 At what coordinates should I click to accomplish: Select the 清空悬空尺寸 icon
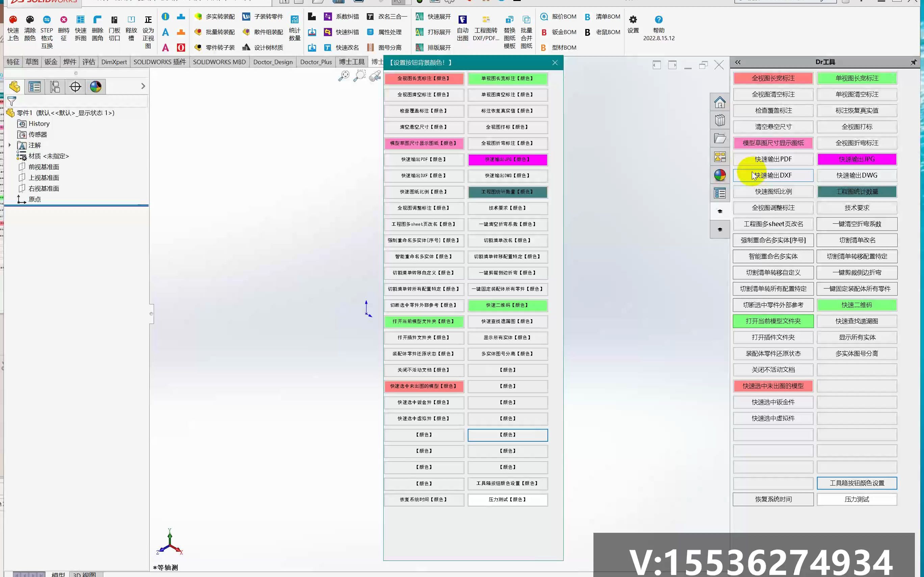point(773,126)
